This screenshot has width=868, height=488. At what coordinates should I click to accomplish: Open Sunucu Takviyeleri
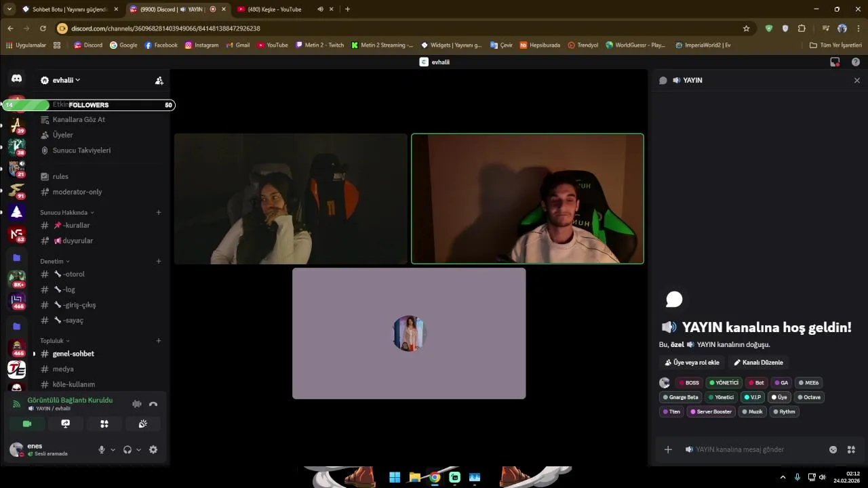[81, 150]
